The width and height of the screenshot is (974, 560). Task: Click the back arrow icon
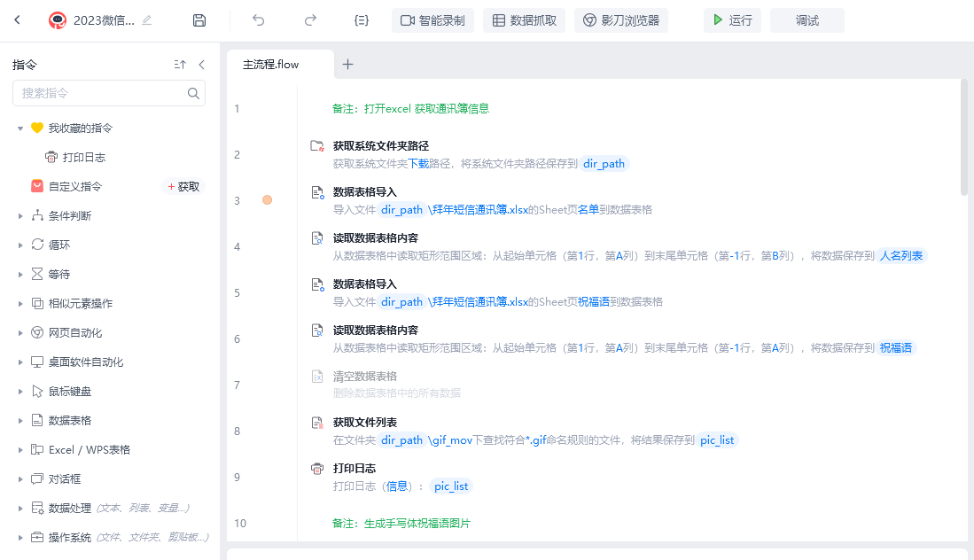(x=18, y=19)
